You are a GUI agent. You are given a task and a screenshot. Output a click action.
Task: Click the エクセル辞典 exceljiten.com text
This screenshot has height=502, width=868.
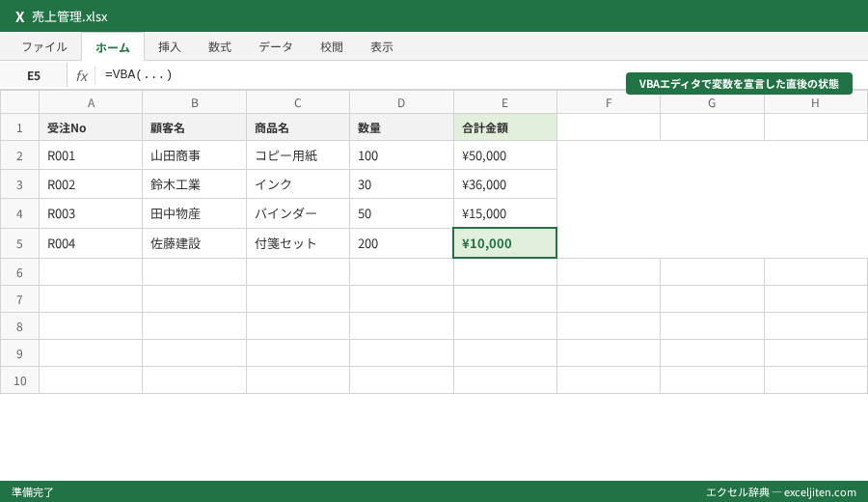[x=780, y=492]
